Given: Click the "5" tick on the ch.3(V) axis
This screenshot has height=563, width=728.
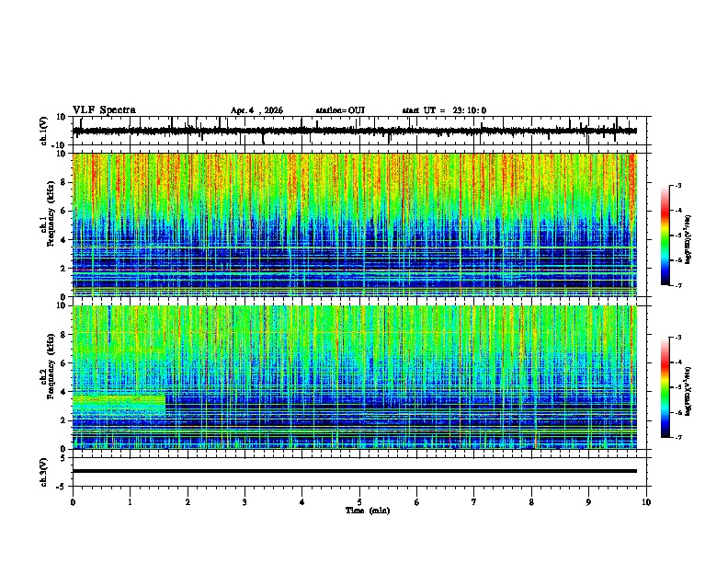Looking at the screenshot, I should pos(63,458).
